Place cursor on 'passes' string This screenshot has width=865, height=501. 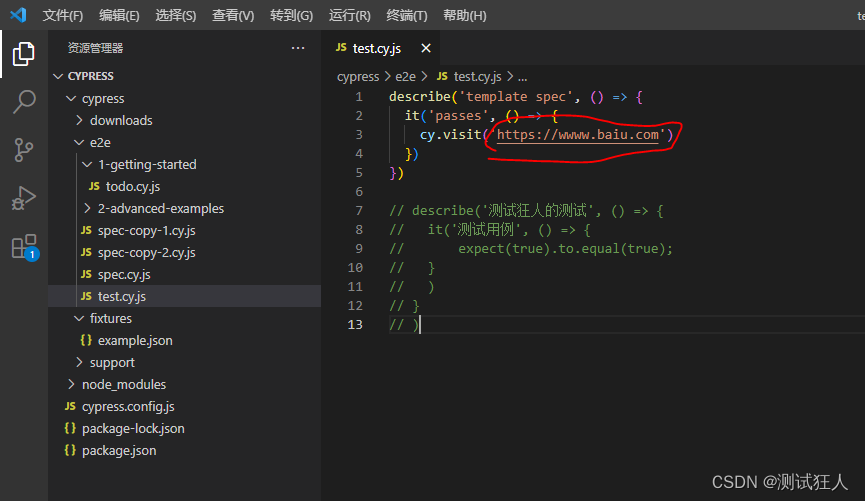point(458,116)
